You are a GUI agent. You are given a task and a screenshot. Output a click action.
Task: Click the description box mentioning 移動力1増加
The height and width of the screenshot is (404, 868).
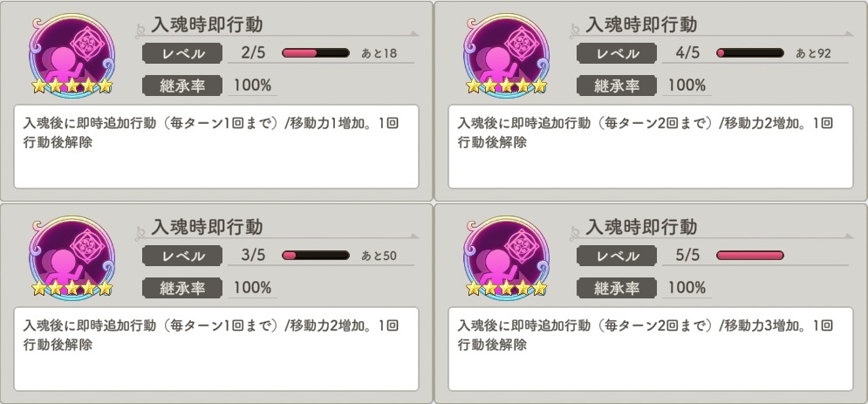click(216, 147)
